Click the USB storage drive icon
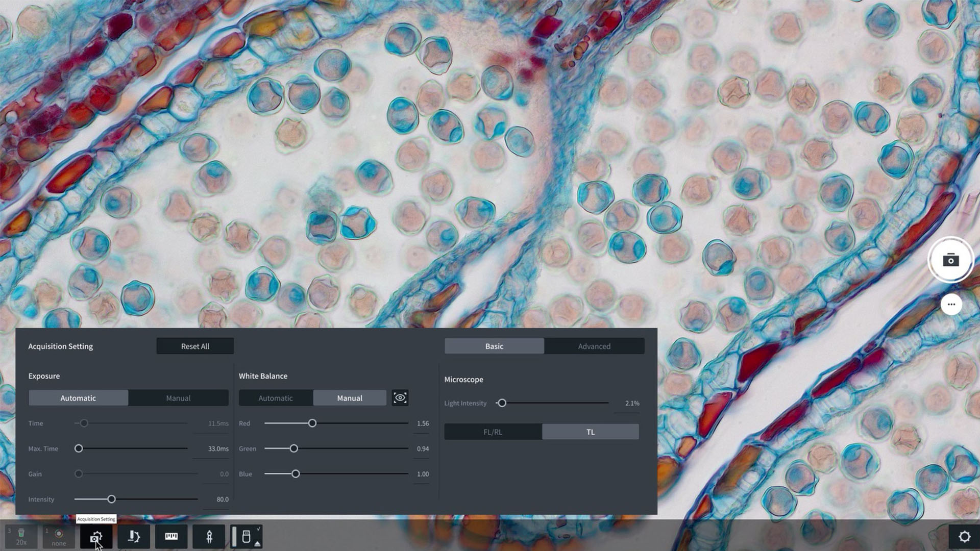Screen dimensions: 980x551 click(x=246, y=536)
